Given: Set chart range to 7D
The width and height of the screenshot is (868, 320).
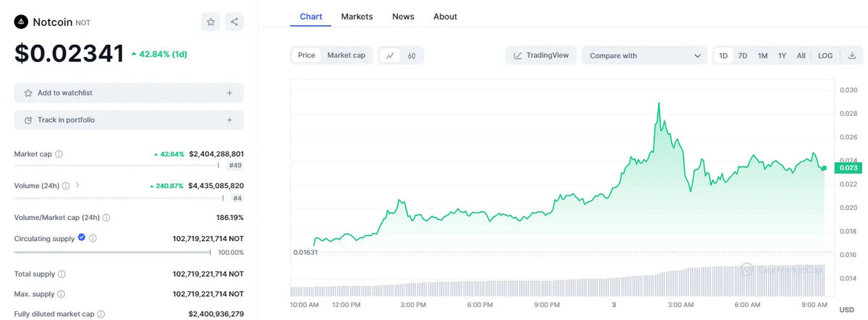Looking at the screenshot, I should point(743,55).
